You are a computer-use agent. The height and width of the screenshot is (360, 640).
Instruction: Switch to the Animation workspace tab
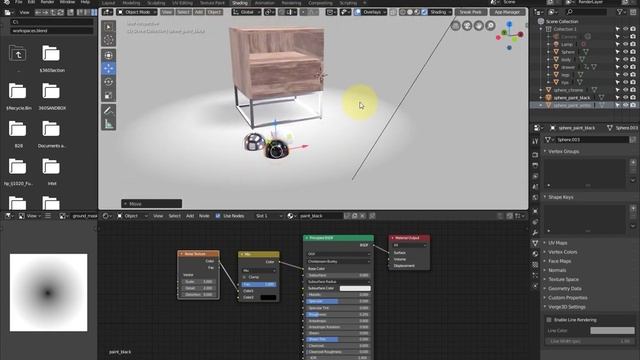(x=264, y=3)
